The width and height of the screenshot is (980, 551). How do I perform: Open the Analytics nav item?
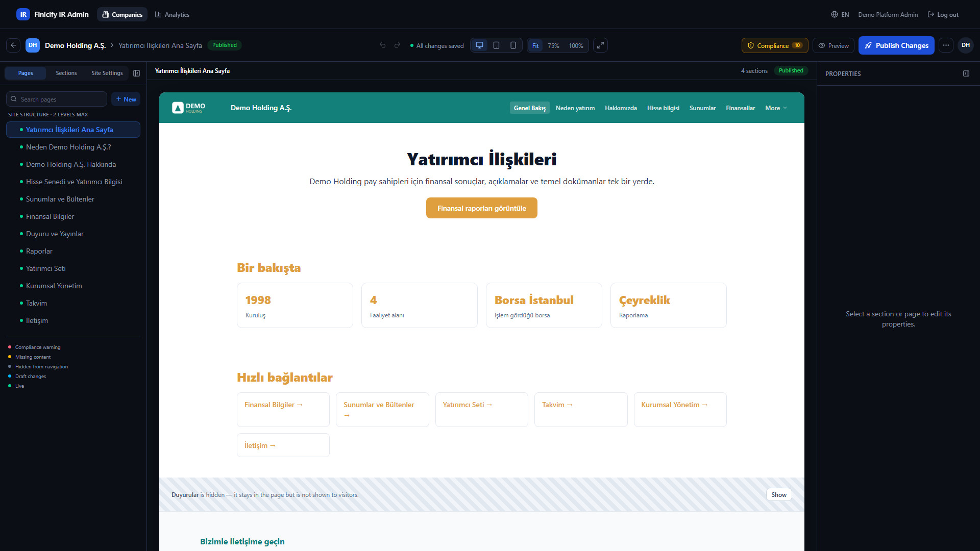click(172, 14)
